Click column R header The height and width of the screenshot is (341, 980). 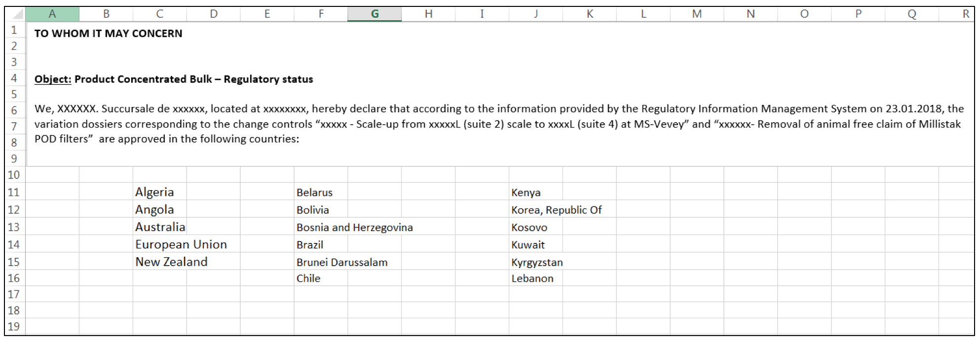(965, 14)
